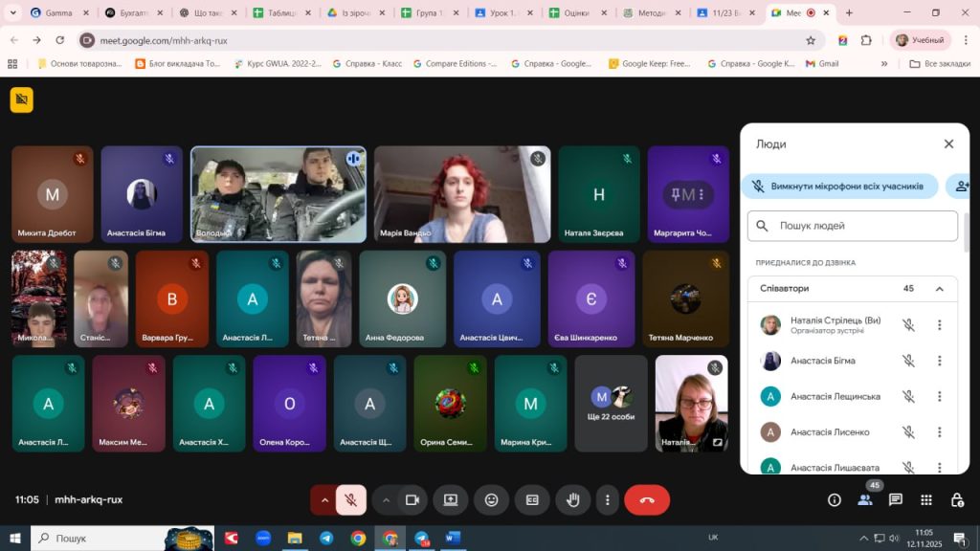Open the emoji reactions panel
The width and height of the screenshot is (980, 551).
(x=491, y=499)
